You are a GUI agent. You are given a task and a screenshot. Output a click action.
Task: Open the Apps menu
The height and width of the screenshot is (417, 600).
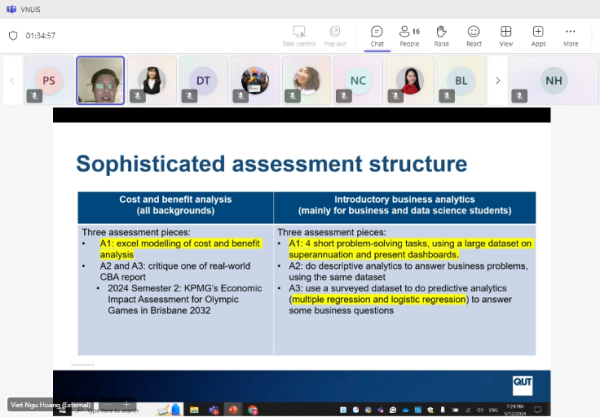538,35
